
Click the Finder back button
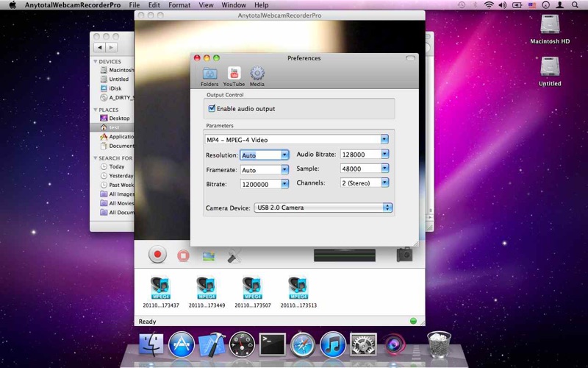point(99,48)
